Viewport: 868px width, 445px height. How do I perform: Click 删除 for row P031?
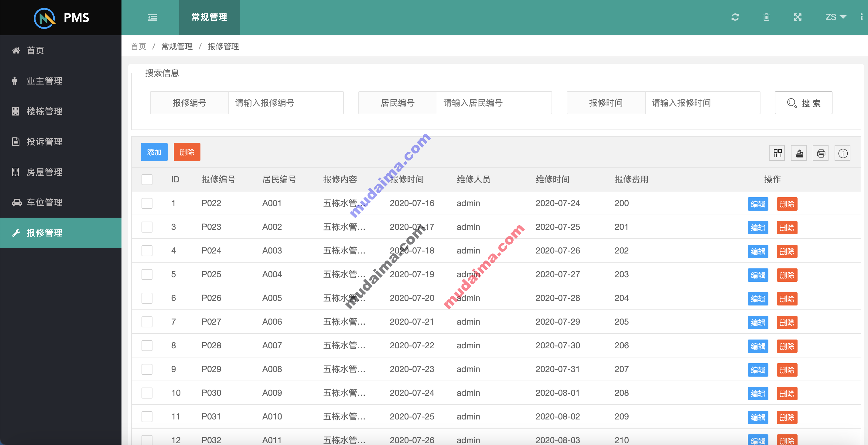click(787, 417)
